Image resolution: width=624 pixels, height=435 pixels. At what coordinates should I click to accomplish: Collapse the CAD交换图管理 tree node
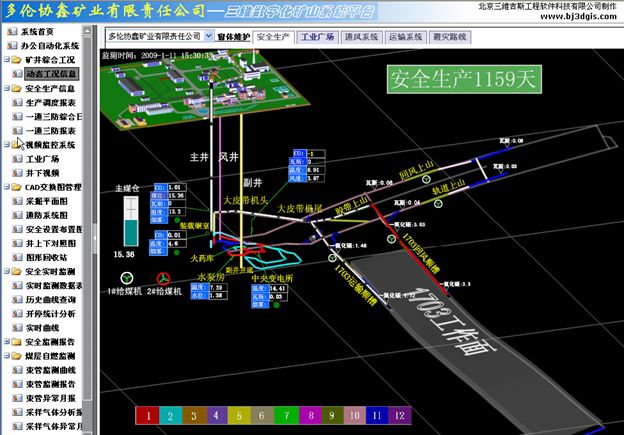pyautogui.click(x=7, y=187)
